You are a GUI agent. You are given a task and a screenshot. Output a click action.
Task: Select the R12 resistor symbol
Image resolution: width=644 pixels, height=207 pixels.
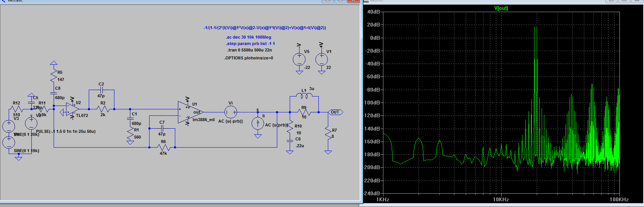tap(16, 109)
